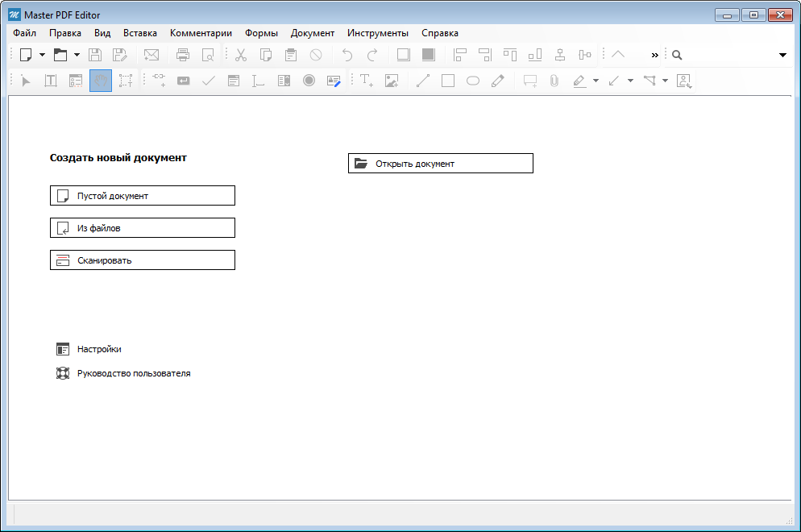Click the Print icon

[182, 55]
